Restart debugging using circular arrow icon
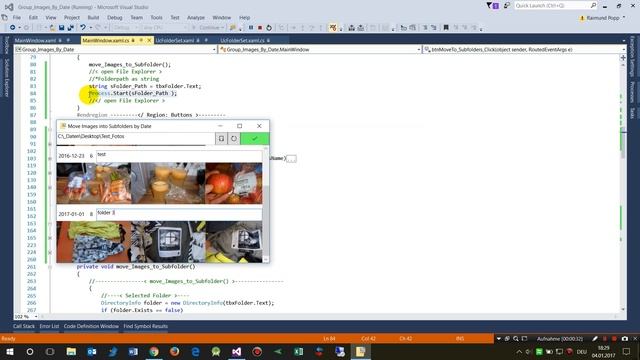The image size is (640, 360). pos(269,28)
